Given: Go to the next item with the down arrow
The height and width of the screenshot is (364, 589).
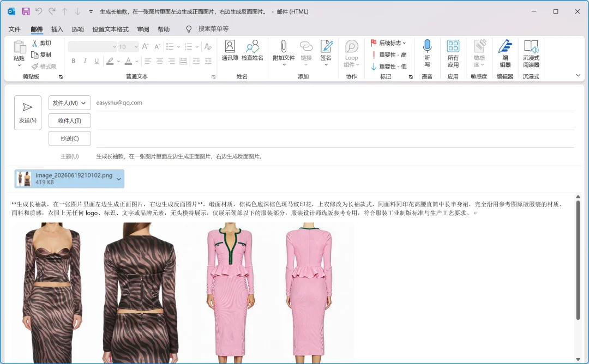Looking at the screenshot, I should point(77,11).
